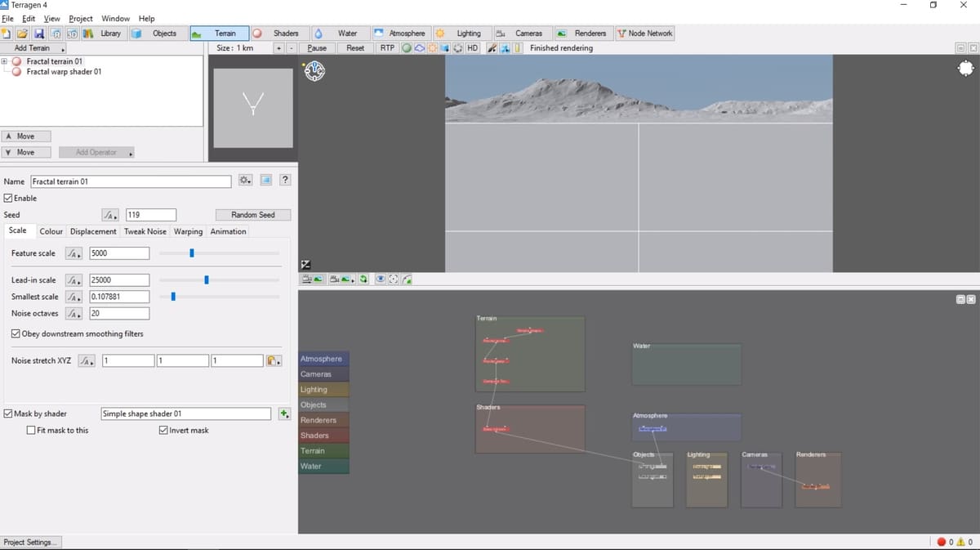This screenshot has height=550, width=980.
Task: Click the refresh icon in network toolbar
Action: 364,279
